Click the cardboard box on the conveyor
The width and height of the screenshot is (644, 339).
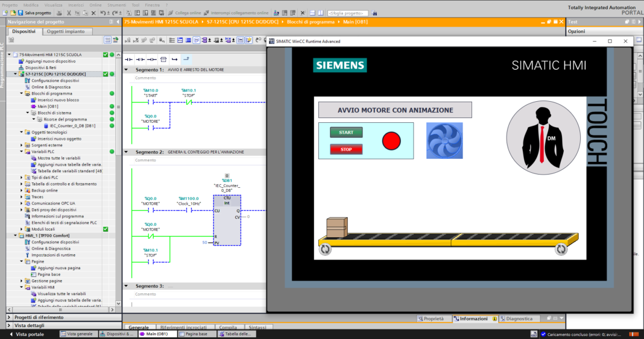pos(337,228)
